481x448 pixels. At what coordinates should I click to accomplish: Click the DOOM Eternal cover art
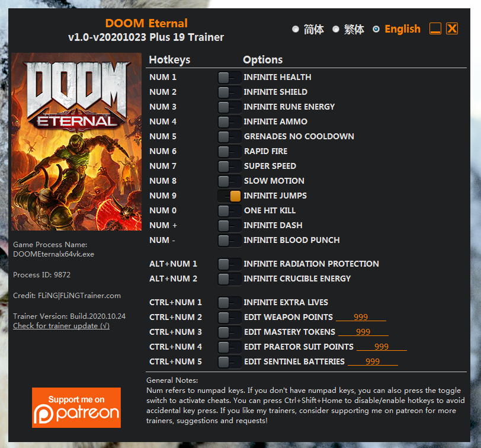pyautogui.click(x=76, y=142)
